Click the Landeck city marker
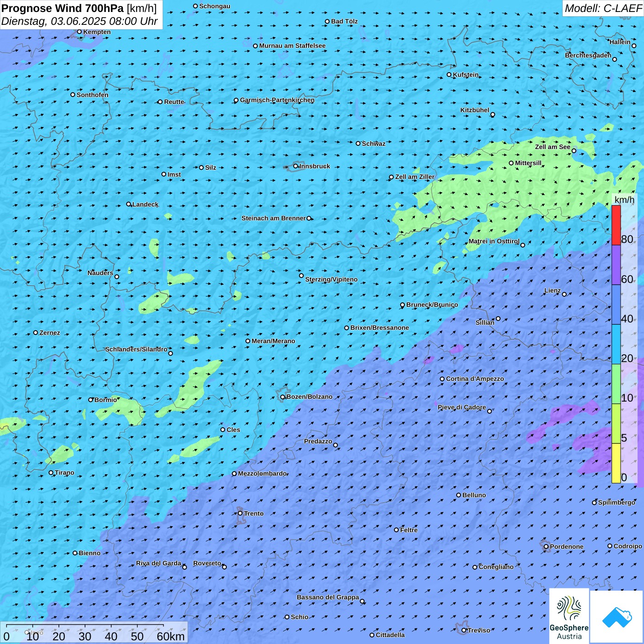This screenshot has height=644, width=644. coord(129,204)
